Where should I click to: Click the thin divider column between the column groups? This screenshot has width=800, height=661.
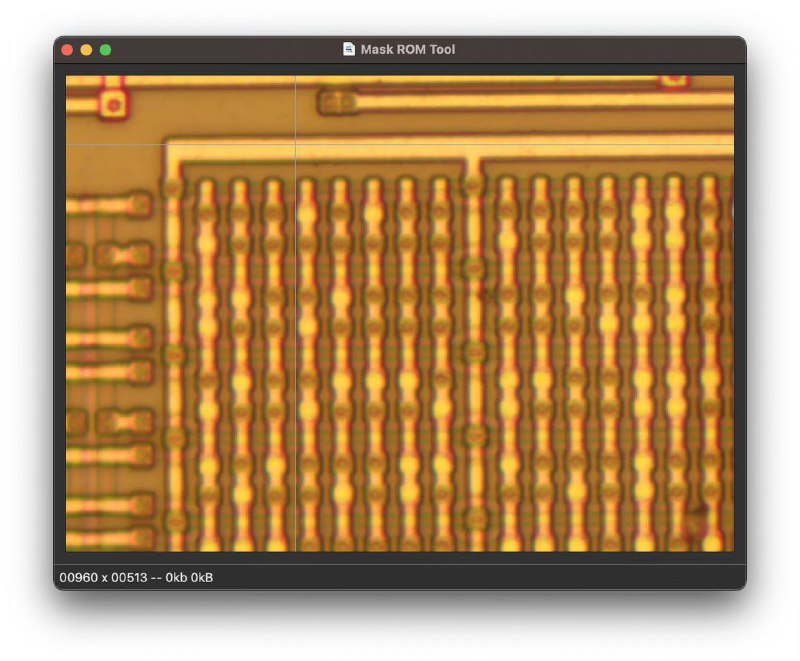coord(474,350)
